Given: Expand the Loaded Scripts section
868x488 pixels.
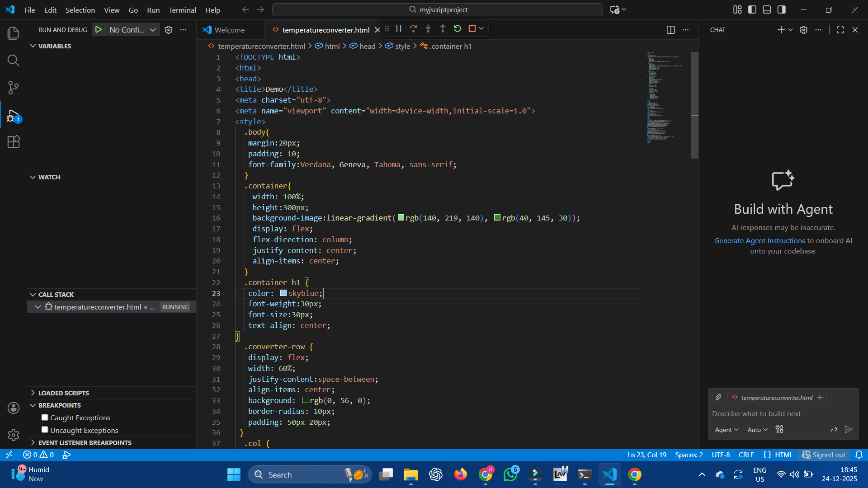Looking at the screenshot, I should (63, 393).
